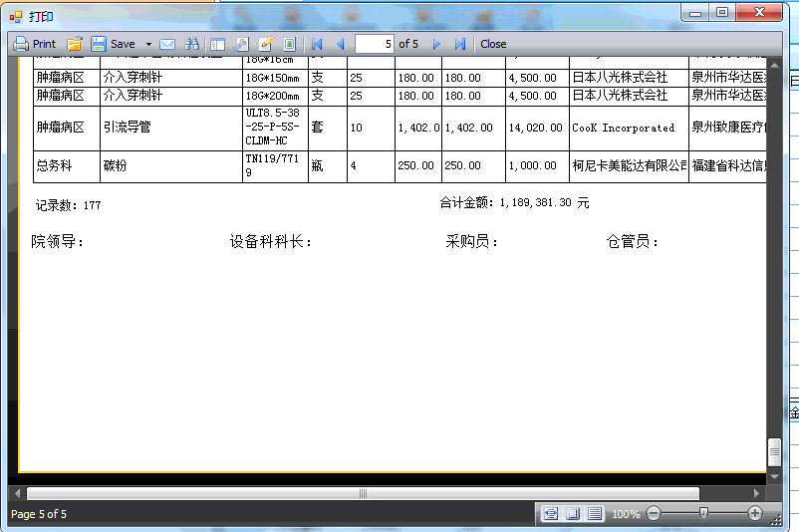
Task: Click horizontal scrollbar left arrow
Action: pyautogui.click(x=18, y=493)
